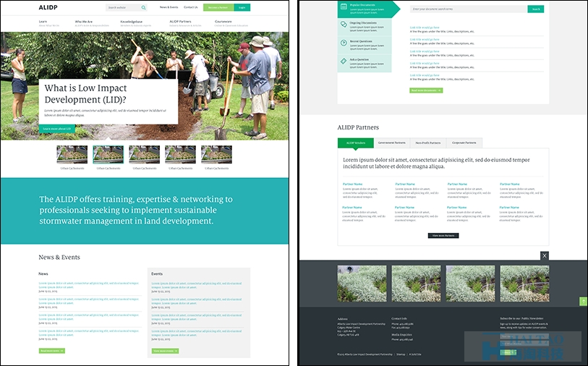This screenshot has height=366, width=588.
Task: Click the Popular Documents calendar icon
Action: pos(344,7)
